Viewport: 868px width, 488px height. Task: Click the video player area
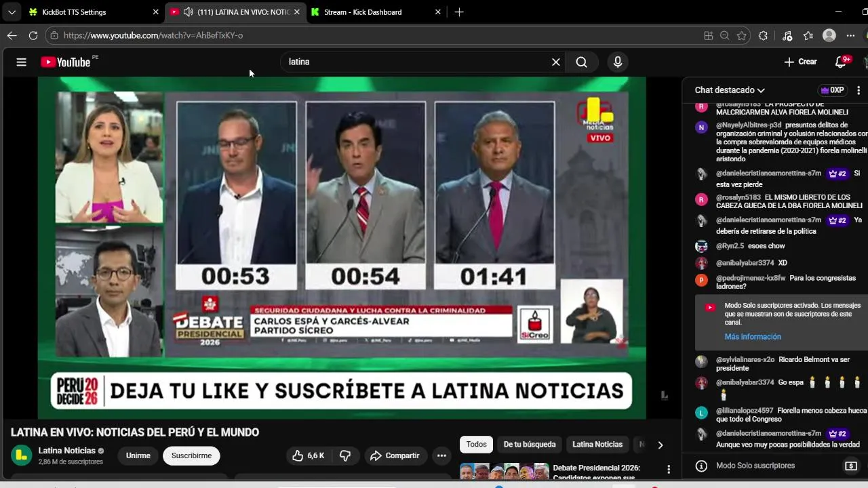coord(342,247)
